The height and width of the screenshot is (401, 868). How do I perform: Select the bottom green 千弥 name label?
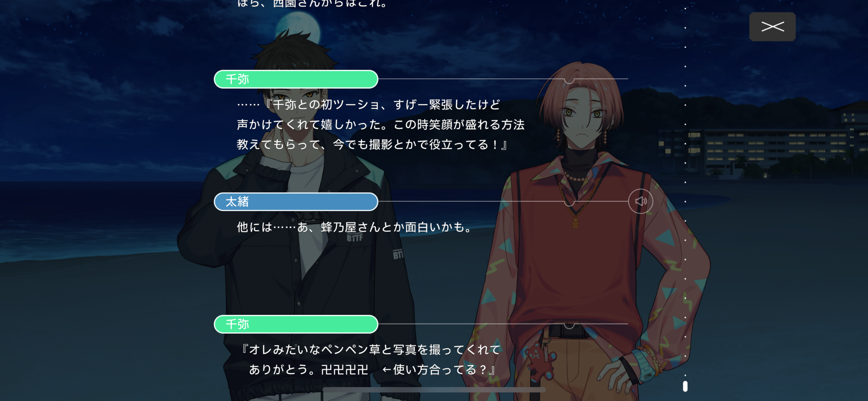(296, 324)
